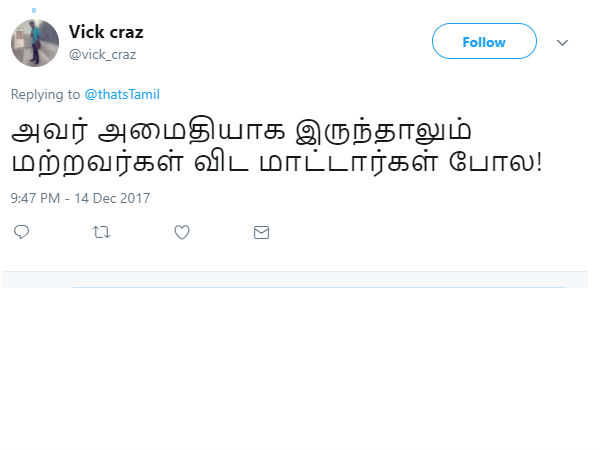Click the reply speech bubble icon
Viewport: 600px width, 450px height.
pyautogui.click(x=22, y=232)
